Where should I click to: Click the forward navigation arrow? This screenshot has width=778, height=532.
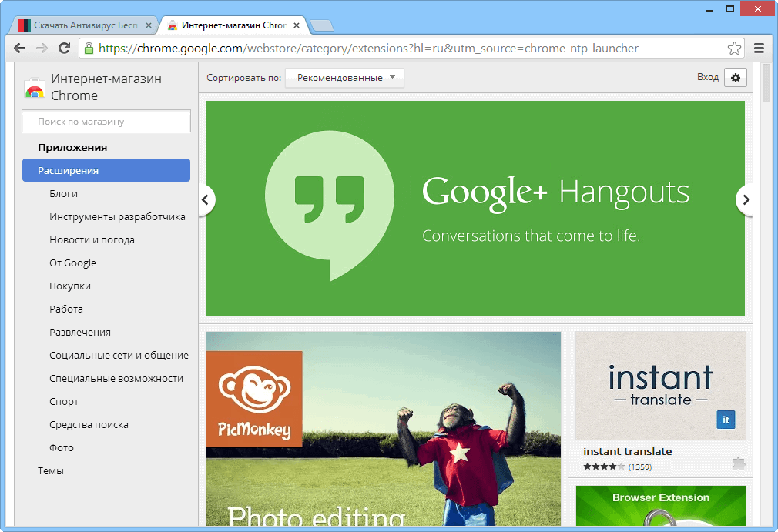click(x=42, y=48)
